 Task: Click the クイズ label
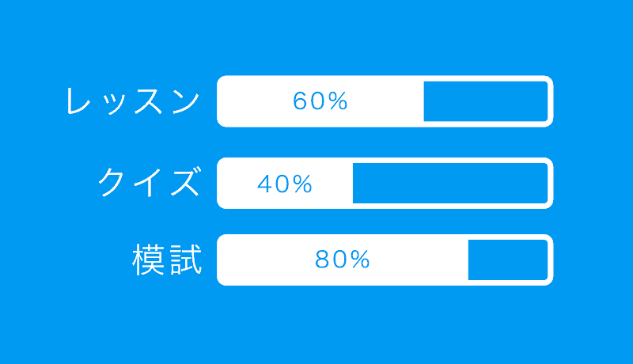click(x=150, y=183)
